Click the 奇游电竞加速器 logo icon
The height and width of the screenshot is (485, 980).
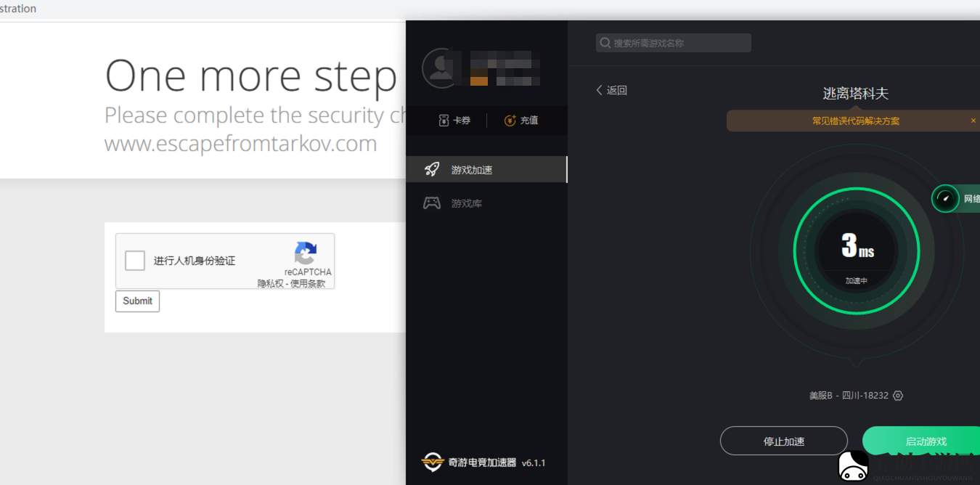coord(433,462)
